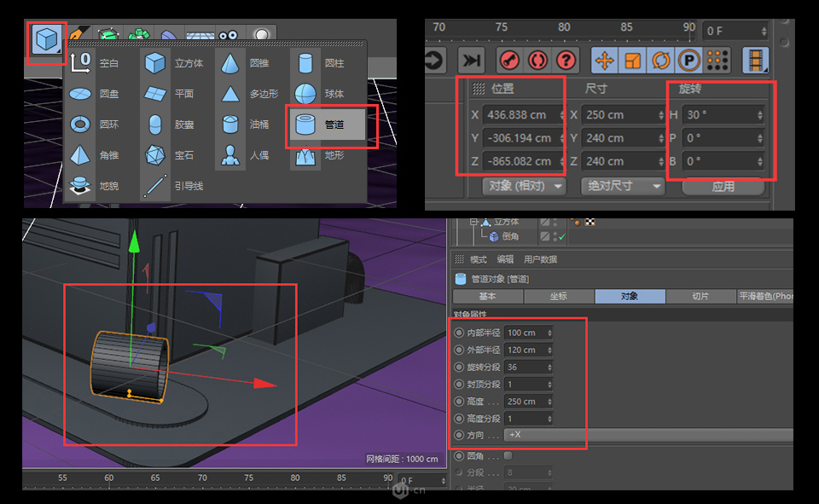Click the X position input field
819x504 pixels.
[516, 114]
